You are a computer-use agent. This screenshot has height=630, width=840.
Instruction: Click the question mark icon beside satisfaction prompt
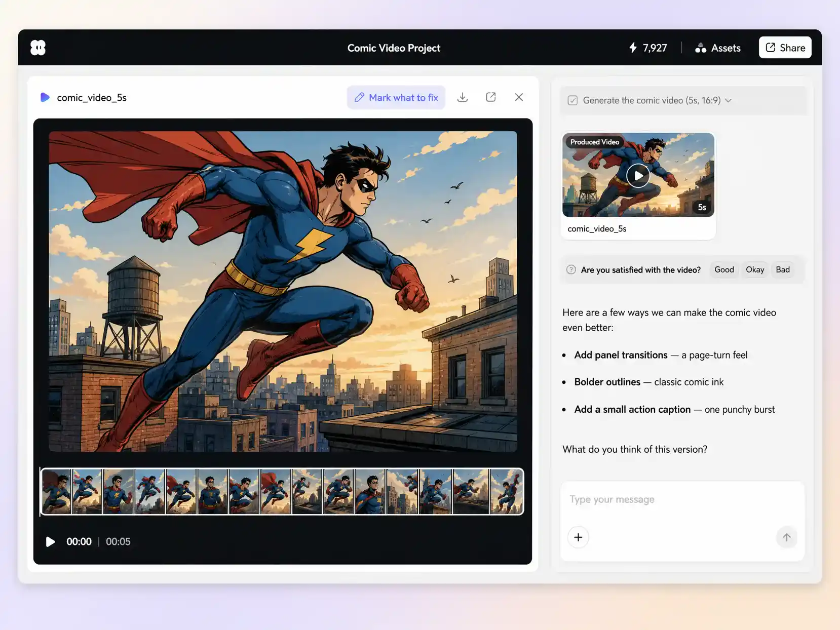pos(571,270)
